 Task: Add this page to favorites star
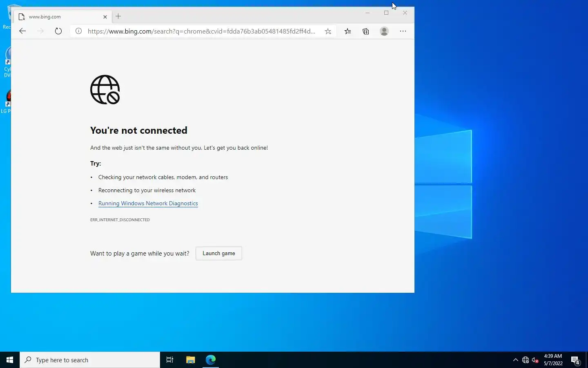[328, 31]
